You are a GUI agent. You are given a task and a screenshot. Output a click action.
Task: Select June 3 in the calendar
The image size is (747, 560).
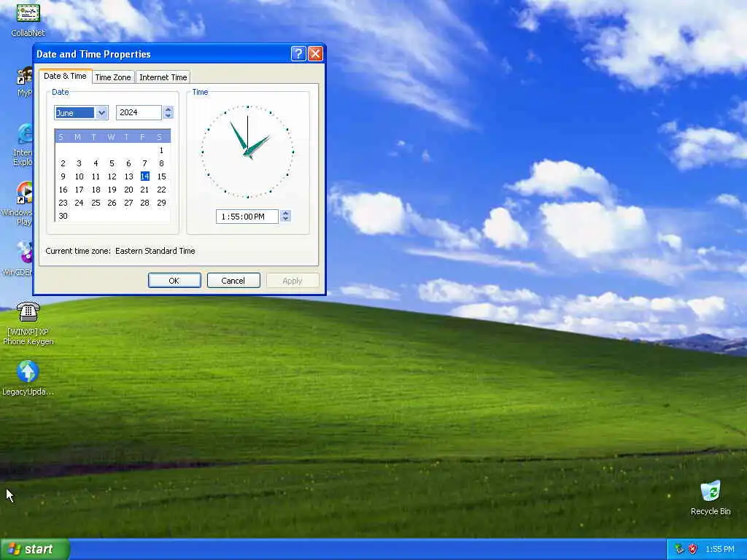[79, 163]
